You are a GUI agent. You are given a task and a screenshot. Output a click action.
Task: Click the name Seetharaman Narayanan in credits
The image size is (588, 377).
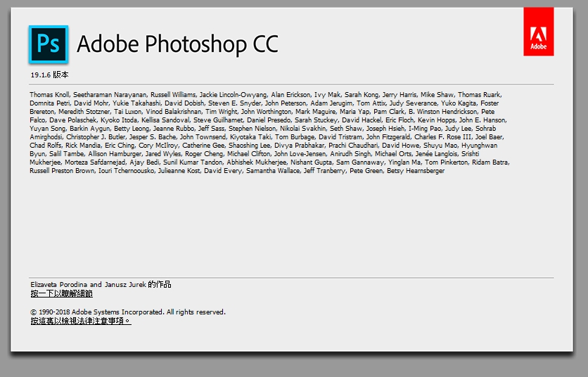(110, 94)
